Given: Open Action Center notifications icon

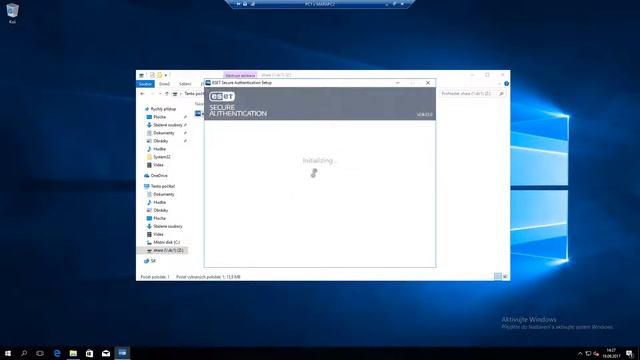Looking at the screenshot, I should pyautogui.click(x=629, y=353).
